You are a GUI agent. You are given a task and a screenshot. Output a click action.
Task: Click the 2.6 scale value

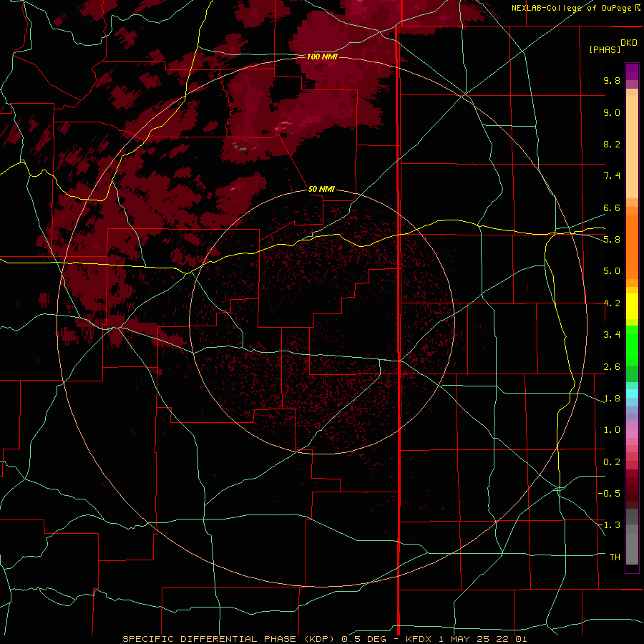tap(612, 367)
